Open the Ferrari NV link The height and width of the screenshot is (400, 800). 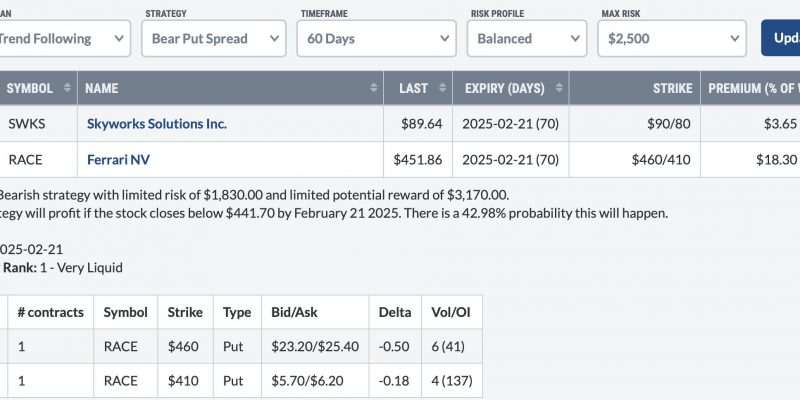point(118,160)
